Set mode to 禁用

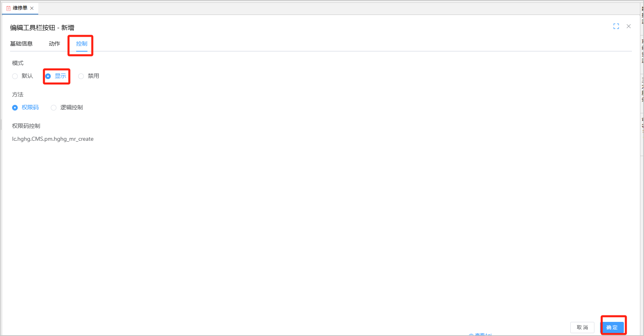click(x=81, y=76)
